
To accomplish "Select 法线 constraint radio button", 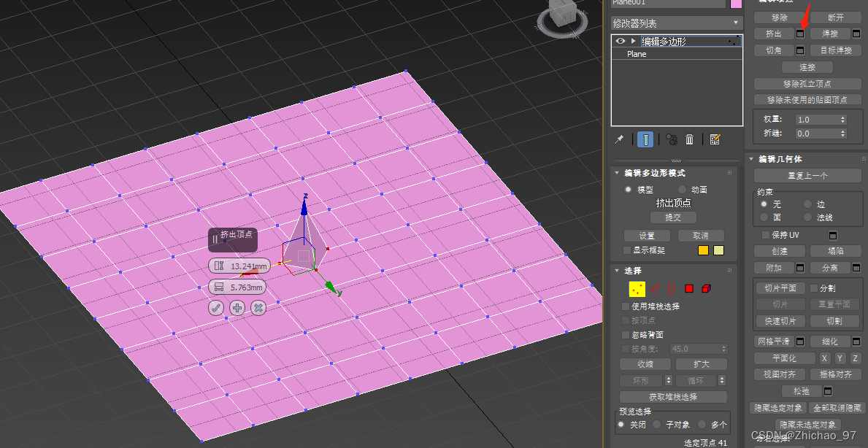I will (807, 217).
